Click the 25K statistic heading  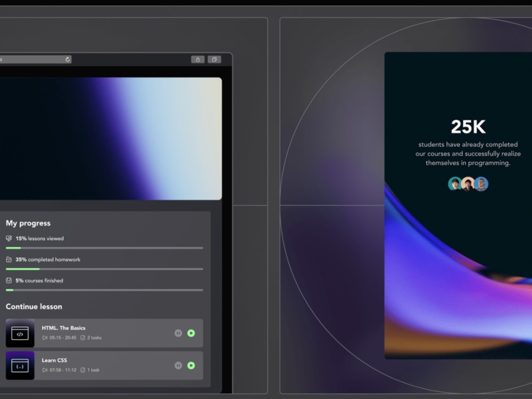468,127
